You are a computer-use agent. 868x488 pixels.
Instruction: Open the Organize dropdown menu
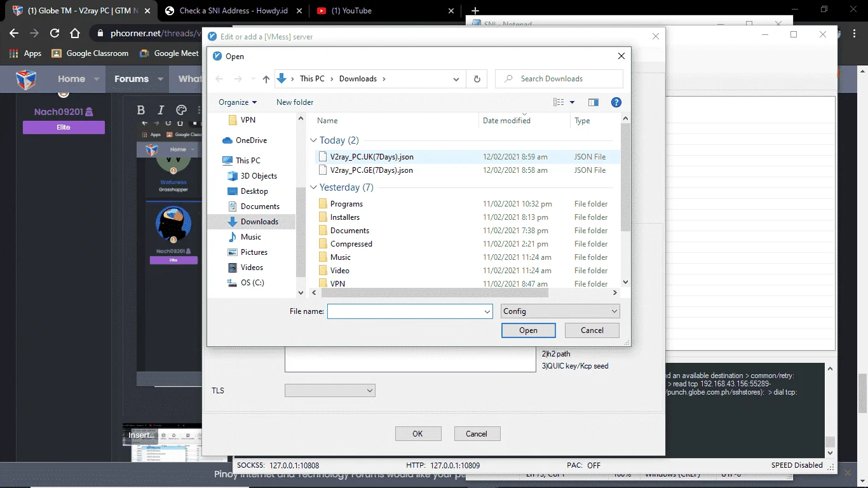237,102
